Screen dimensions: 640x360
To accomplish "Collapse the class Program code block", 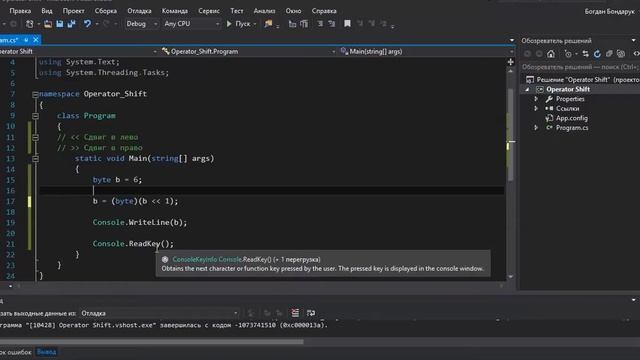I will (x=36, y=116).
